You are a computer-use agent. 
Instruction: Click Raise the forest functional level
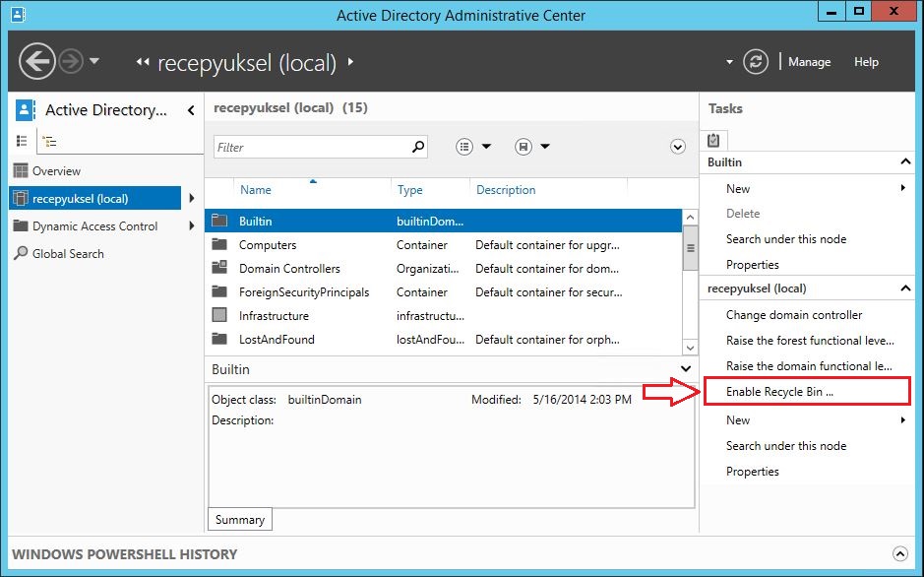point(810,340)
